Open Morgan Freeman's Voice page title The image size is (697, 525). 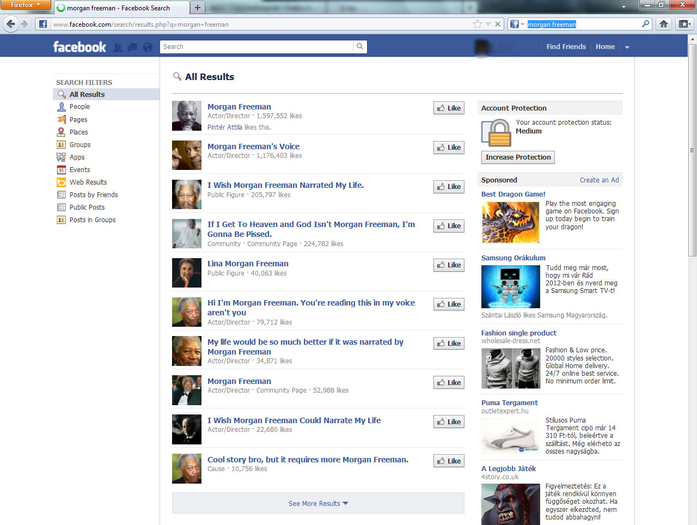(253, 146)
